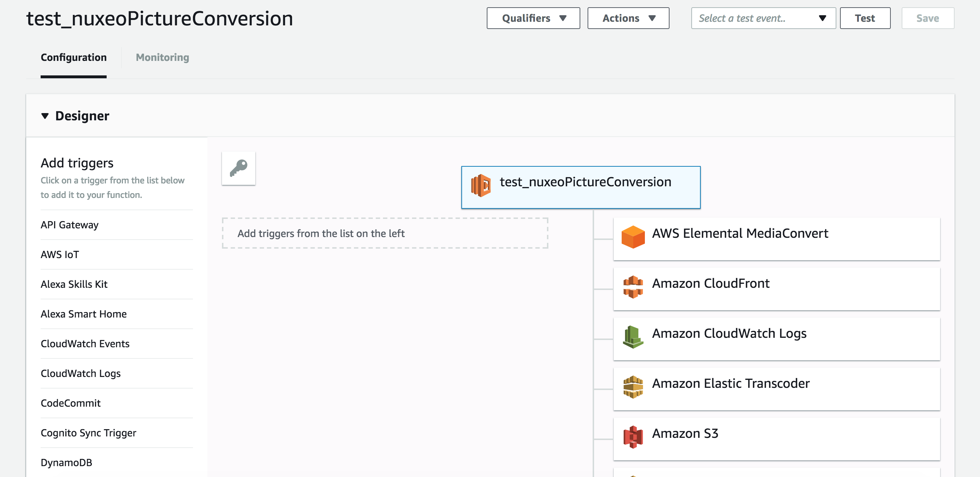Select the Amazon S3 resource card
The width and height of the screenshot is (980, 477).
click(x=777, y=439)
